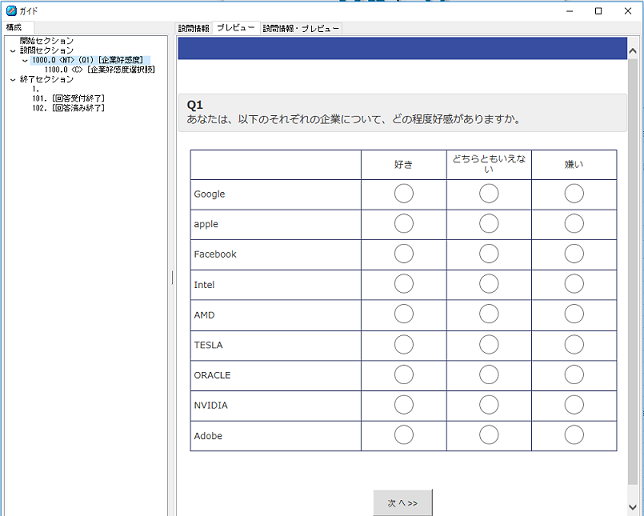Select 嫌い for TESLA
The width and height of the screenshot is (644, 516).
[574, 345]
